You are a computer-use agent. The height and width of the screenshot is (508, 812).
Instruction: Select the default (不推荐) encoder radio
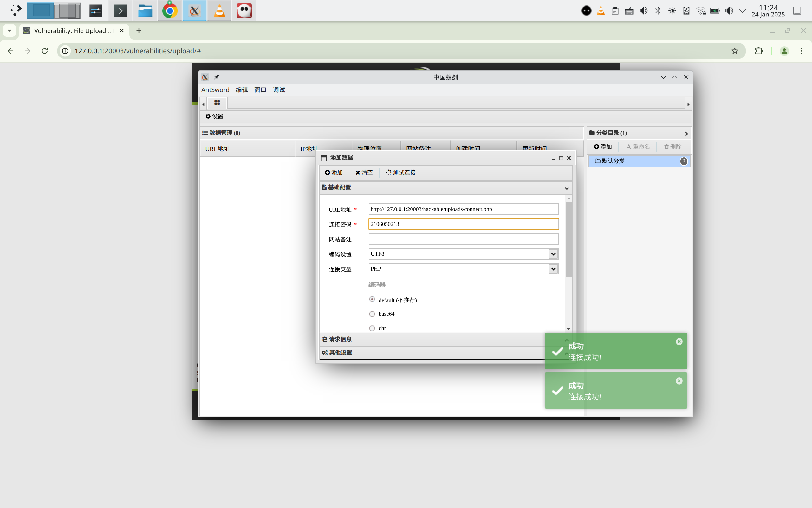click(372, 299)
